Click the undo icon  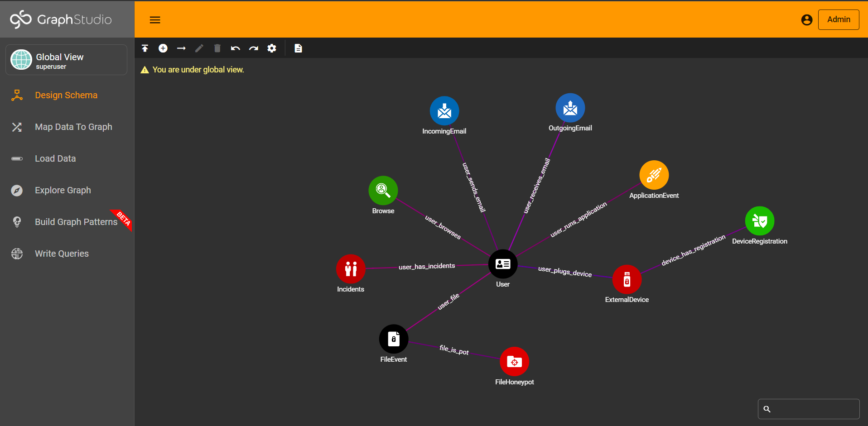[236, 48]
